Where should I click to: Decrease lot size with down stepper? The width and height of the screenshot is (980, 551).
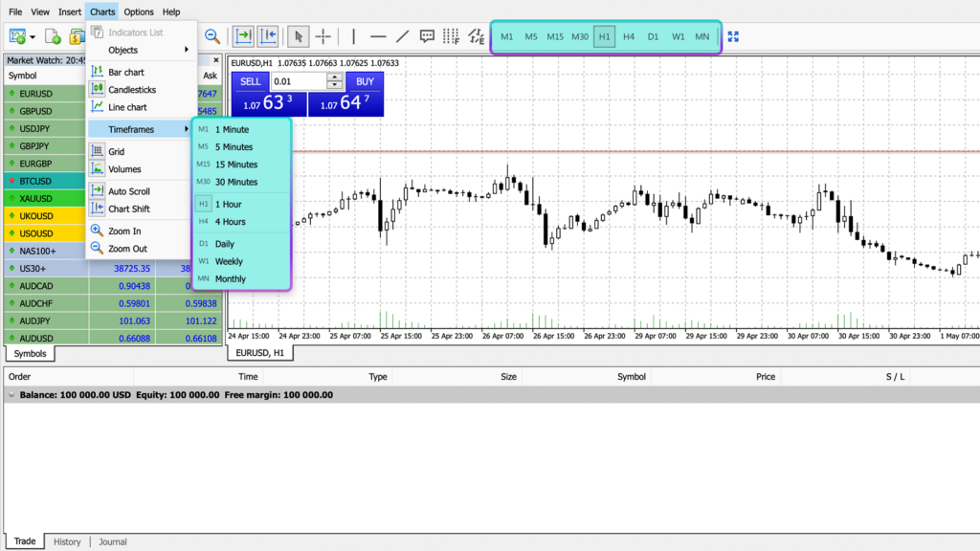click(335, 86)
